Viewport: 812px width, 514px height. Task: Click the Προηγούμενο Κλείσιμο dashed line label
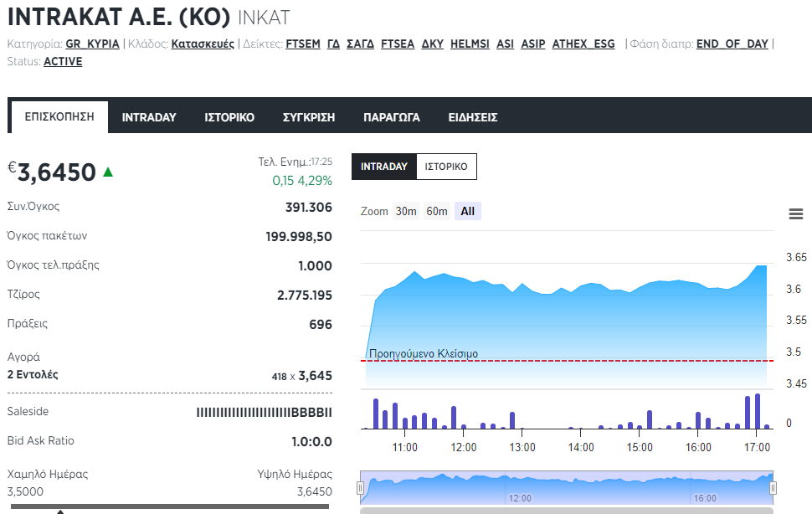tap(424, 353)
